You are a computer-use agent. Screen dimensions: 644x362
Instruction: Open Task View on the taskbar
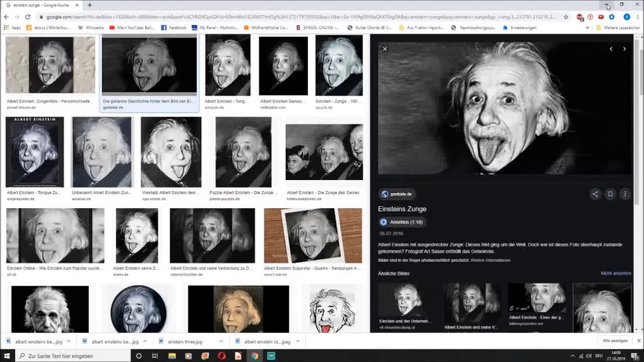155,356
